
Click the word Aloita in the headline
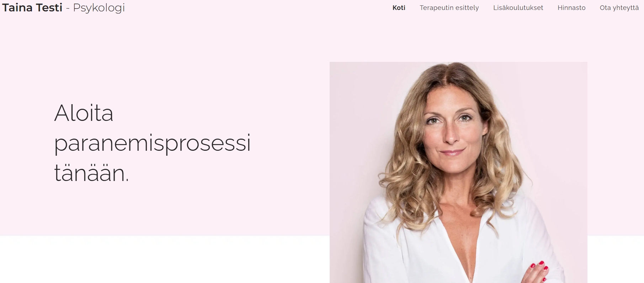84,113
